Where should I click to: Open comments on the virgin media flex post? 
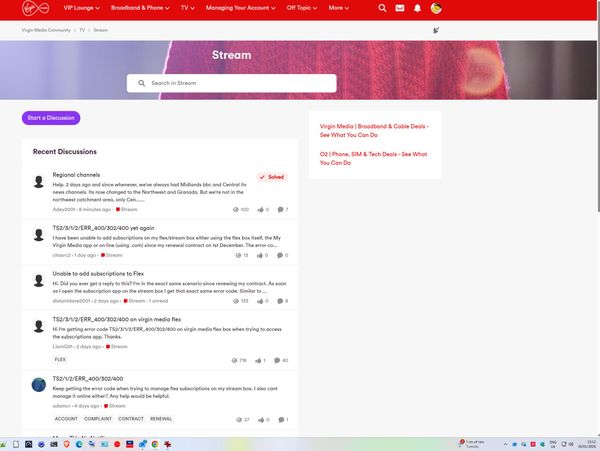(x=280, y=360)
